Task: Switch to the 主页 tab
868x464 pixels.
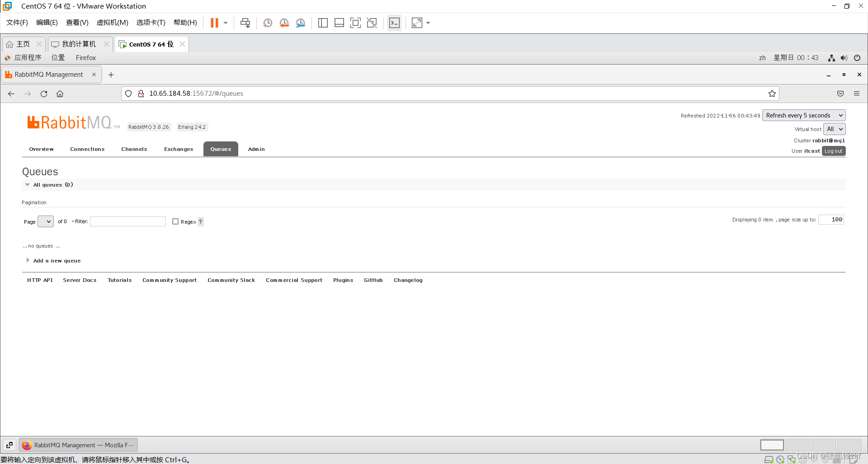Action: (x=23, y=44)
